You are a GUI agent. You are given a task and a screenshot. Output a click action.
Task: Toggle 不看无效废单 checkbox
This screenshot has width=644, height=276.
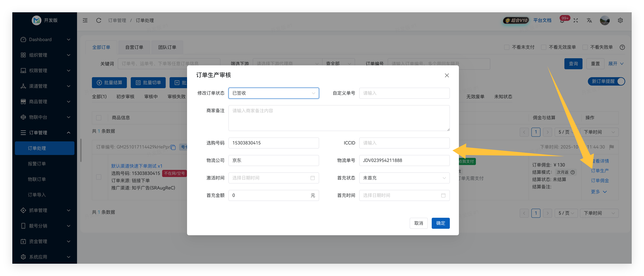tap(544, 47)
